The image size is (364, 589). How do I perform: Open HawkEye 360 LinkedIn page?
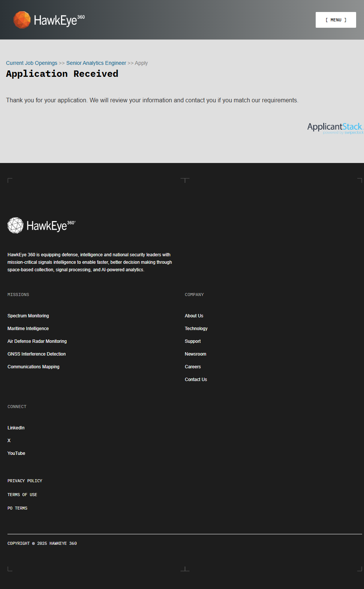click(16, 428)
